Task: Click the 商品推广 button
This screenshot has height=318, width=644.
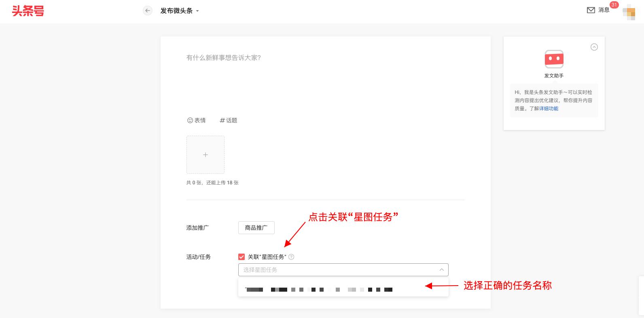Action: 256,228
